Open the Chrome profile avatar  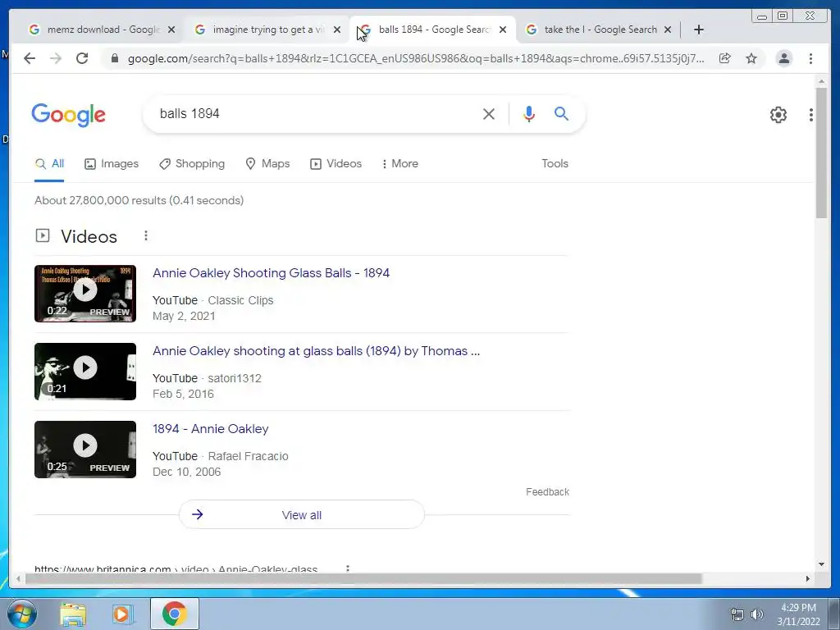(x=783, y=58)
